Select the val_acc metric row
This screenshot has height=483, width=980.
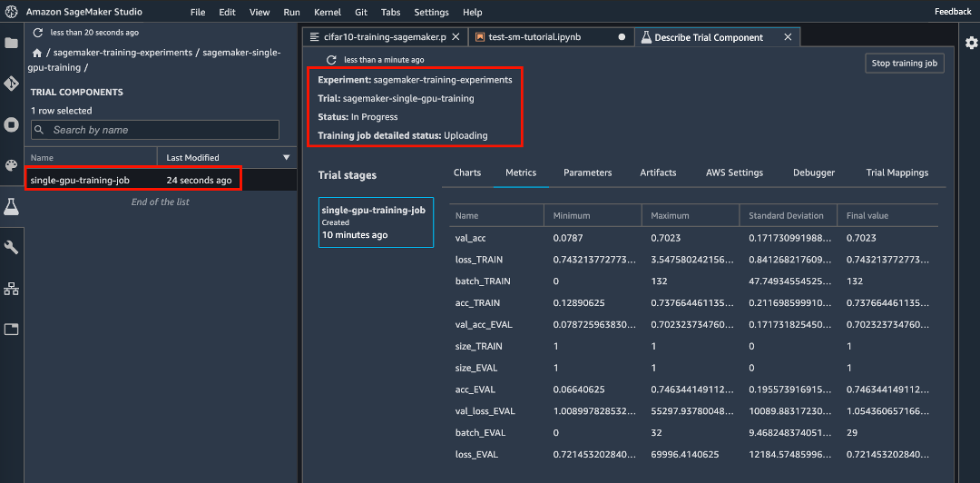(x=693, y=238)
